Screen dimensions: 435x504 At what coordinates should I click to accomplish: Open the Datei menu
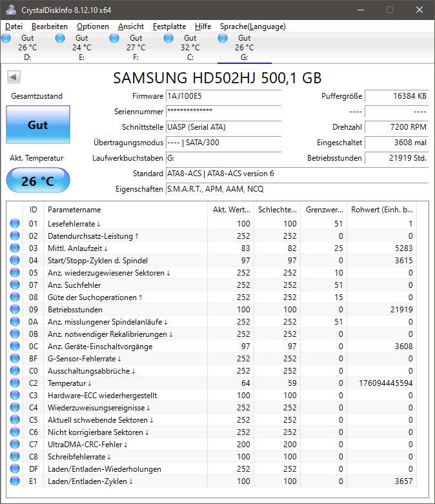(14, 26)
